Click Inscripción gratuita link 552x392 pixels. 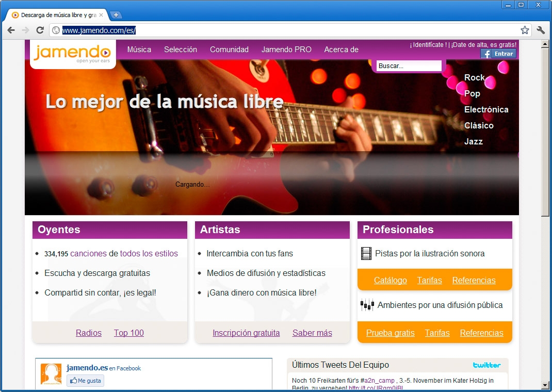(246, 333)
